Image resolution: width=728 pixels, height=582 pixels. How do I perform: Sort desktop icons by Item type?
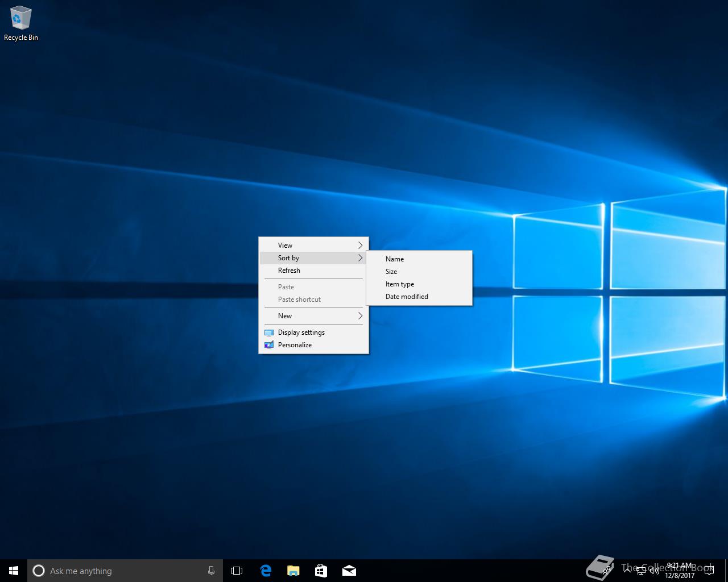[x=419, y=284]
